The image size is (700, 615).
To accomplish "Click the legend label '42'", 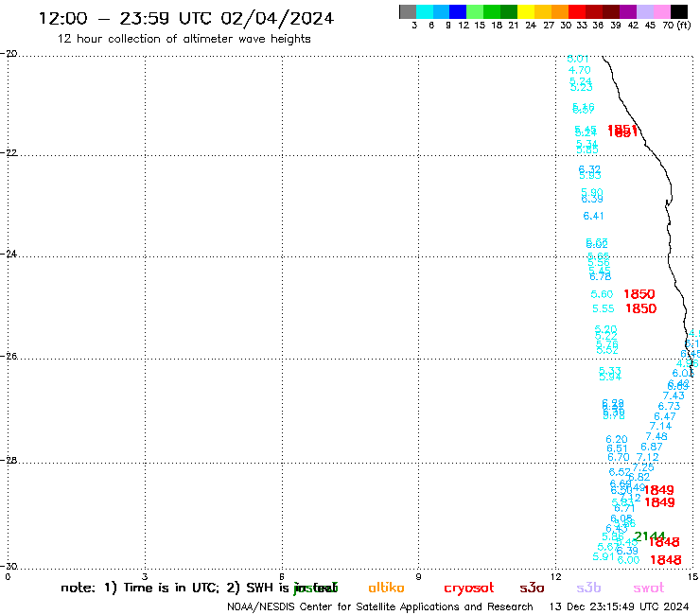I will (633, 26).
